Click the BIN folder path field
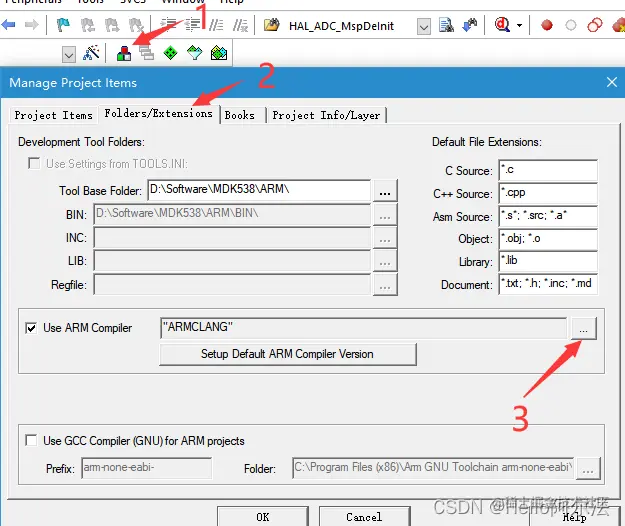625x526 pixels. pos(232,214)
